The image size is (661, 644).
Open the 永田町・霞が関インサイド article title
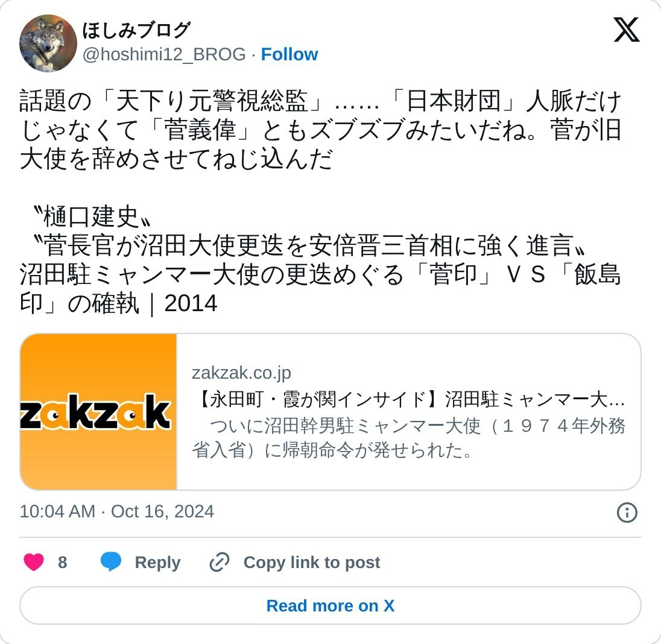(408, 399)
